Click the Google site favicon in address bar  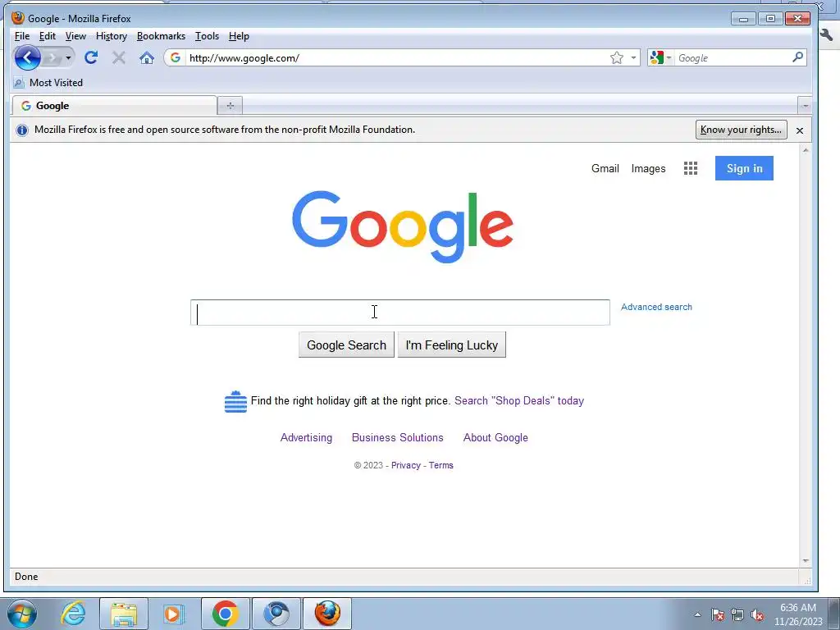[x=176, y=57]
